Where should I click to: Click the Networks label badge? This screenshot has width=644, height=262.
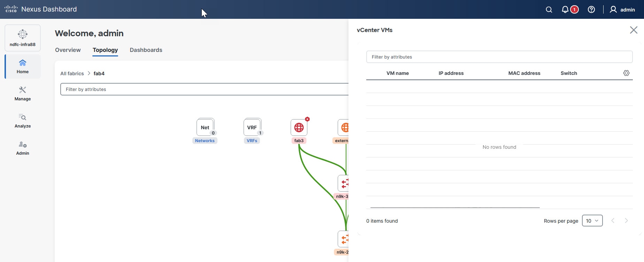[205, 141]
